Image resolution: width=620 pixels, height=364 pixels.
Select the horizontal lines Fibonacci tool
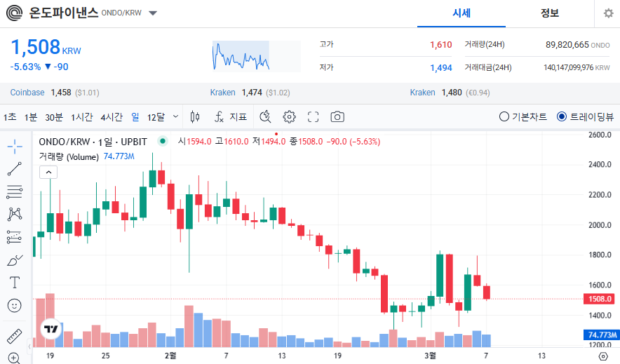coord(15,191)
